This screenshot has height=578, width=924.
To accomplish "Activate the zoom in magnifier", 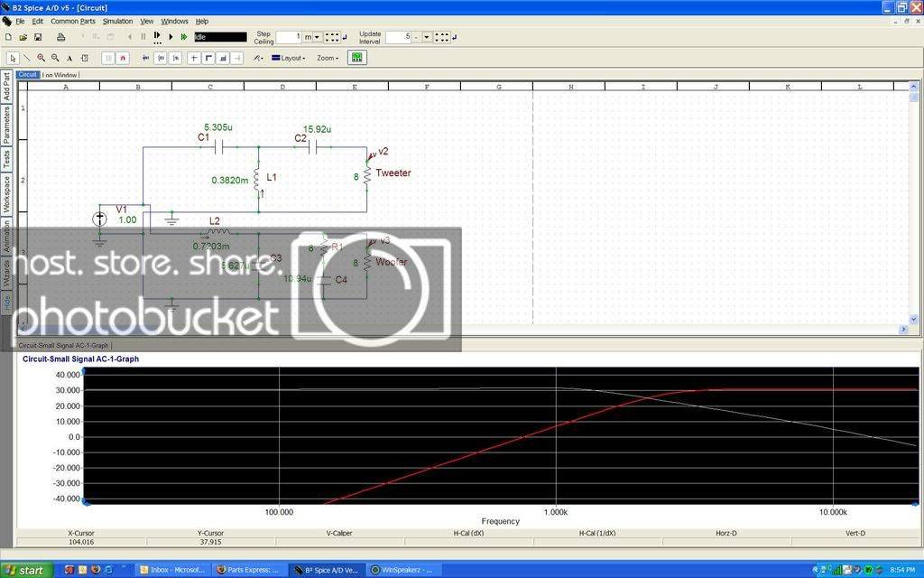I will [42, 58].
